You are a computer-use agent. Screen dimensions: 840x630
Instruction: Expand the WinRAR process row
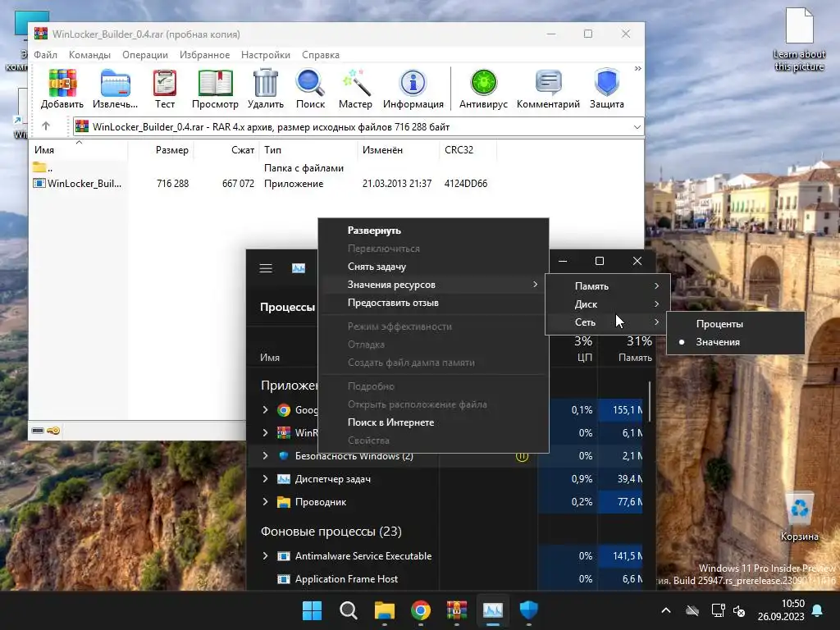[x=265, y=432]
